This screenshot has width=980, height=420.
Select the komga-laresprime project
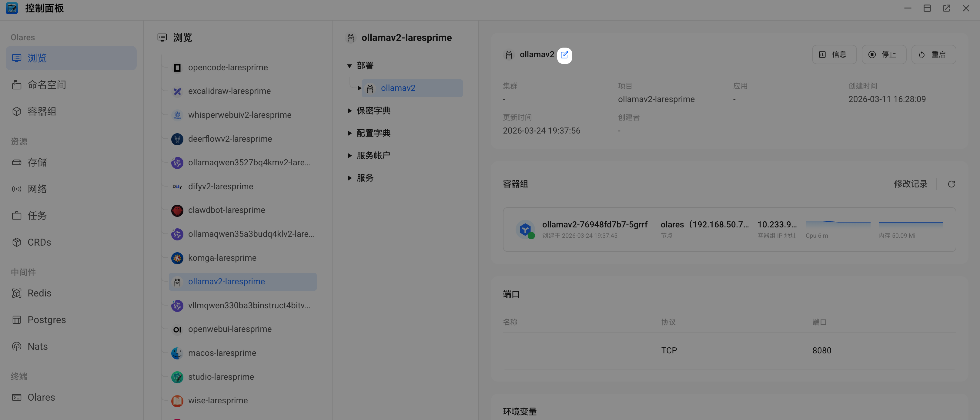[222, 258]
